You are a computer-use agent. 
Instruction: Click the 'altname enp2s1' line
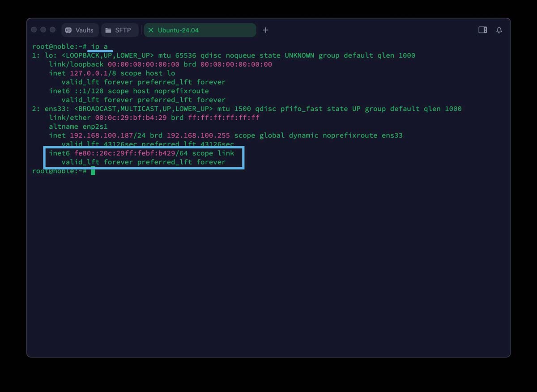click(78, 126)
